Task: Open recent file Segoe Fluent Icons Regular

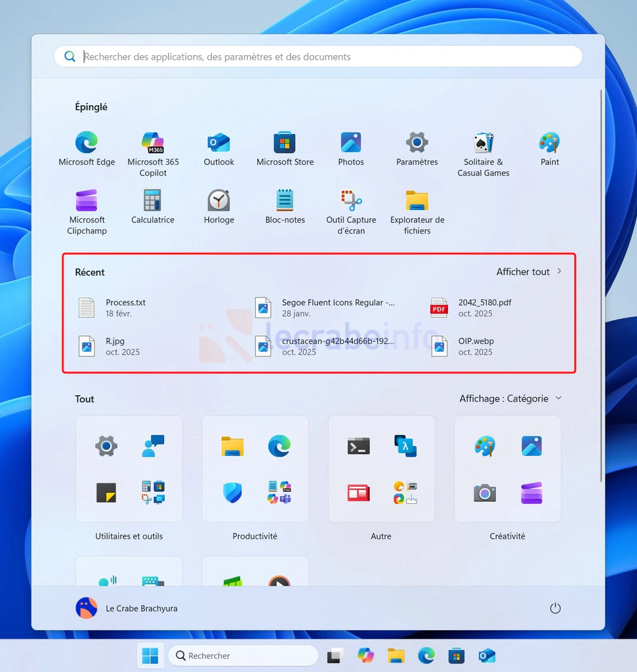Action: coord(325,308)
